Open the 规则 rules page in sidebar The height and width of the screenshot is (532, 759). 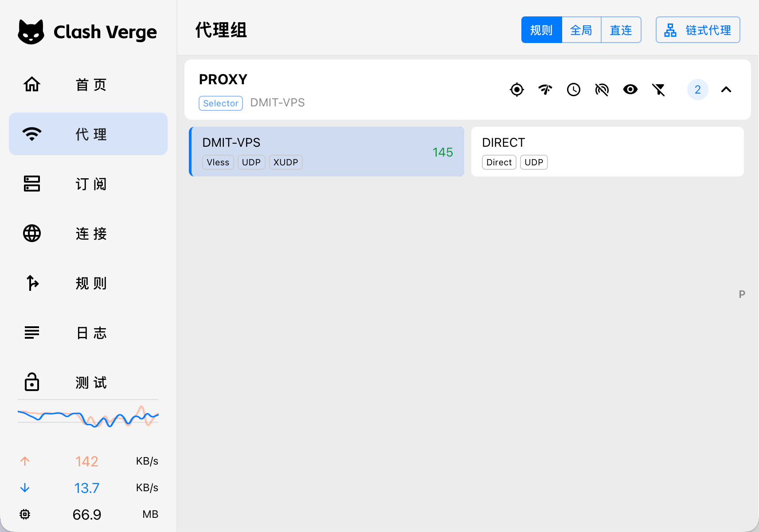pyautogui.click(x=88, y=283)
